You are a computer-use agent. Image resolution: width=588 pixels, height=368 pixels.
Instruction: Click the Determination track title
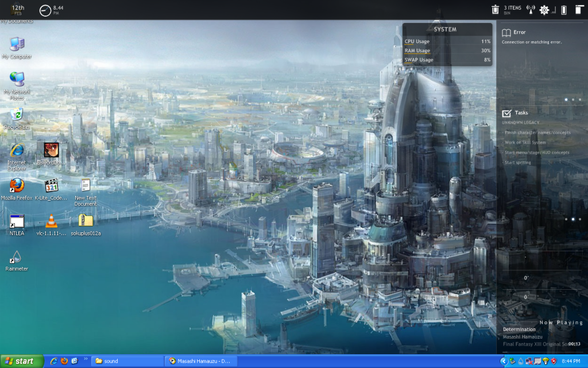click(519, 329)
